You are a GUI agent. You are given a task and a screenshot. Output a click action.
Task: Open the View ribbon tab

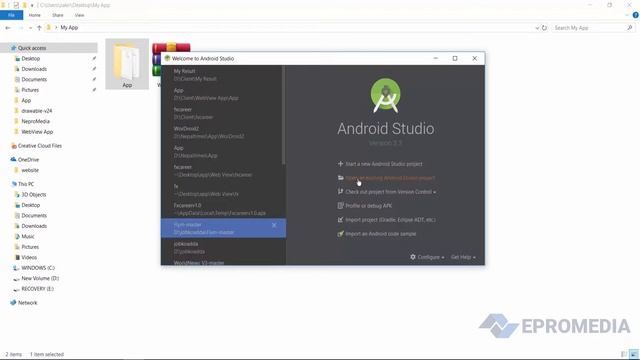[79, 15]
